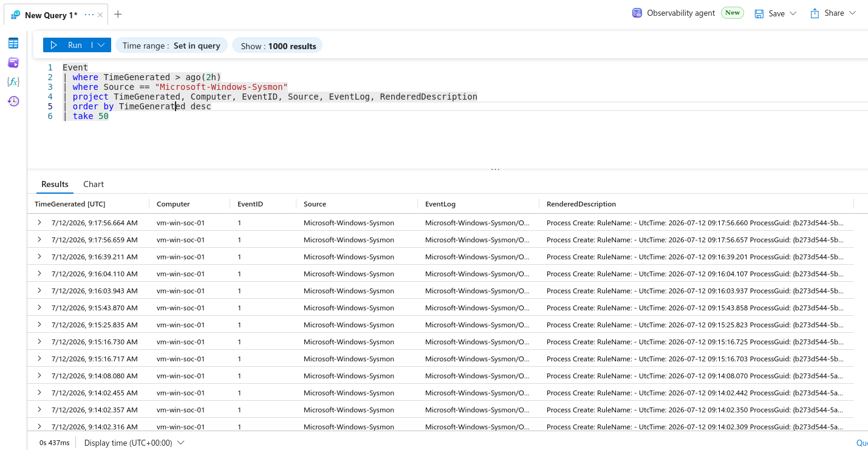Click the Observability agent icon
The height and width of the screenshot is (450, 868).
tap(637, 13)
